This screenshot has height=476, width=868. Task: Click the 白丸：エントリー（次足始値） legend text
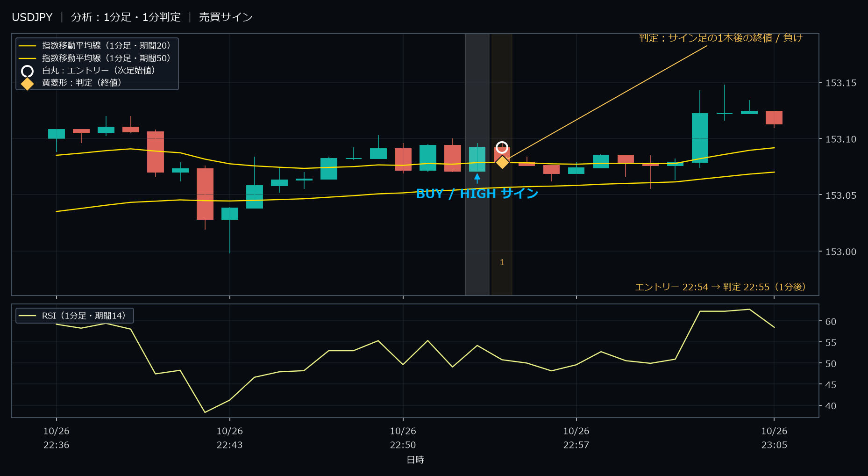pos(99,70)
